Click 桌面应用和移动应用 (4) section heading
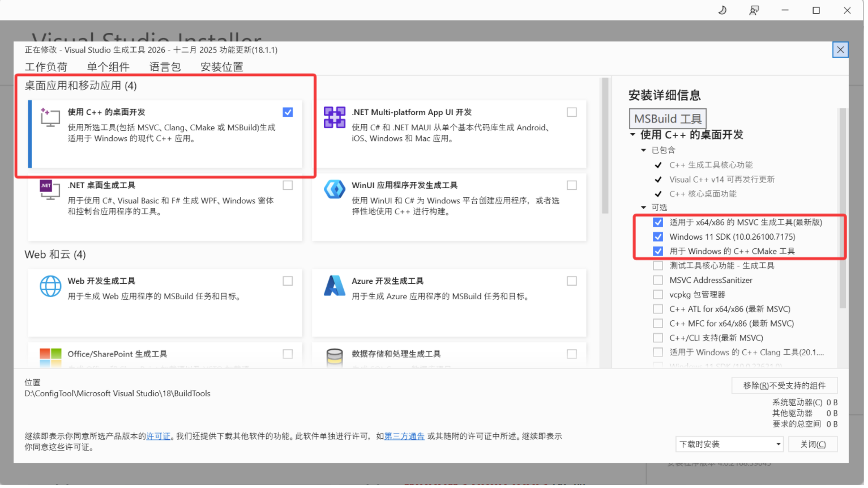Image resolution: width=868 pixels, height=488 pixels. (81, 86)
